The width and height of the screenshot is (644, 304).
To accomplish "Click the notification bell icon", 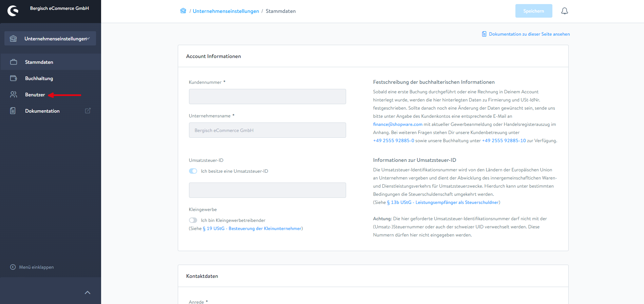I will coord(564,11).
